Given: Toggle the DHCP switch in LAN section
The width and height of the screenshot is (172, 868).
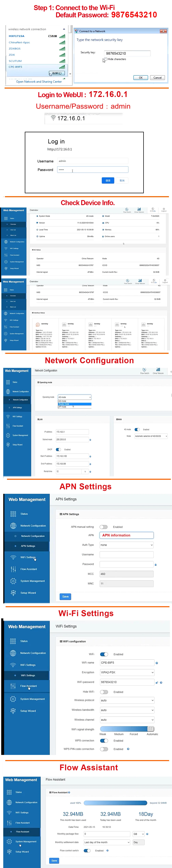Looking at the screenshot, I should click(x=58, y=449).
